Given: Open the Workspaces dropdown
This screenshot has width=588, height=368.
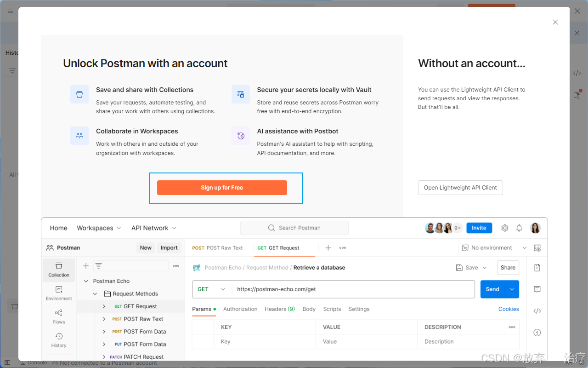Looking at the screenshot, I should click(99, 228).
